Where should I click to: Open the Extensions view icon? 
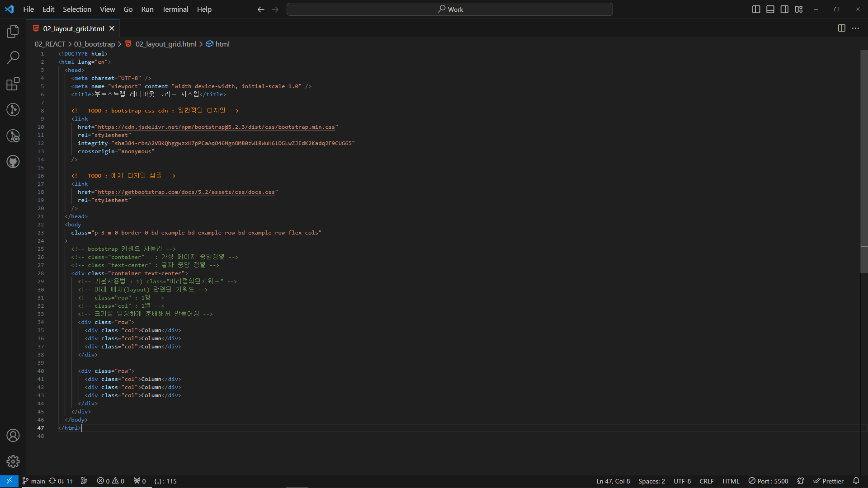click(x=13, y=84)
